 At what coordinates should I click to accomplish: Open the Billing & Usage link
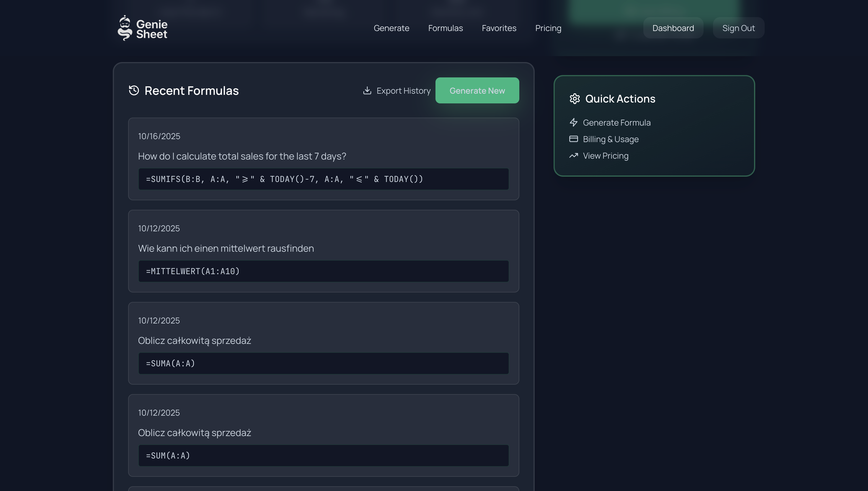tap(610, 139)
